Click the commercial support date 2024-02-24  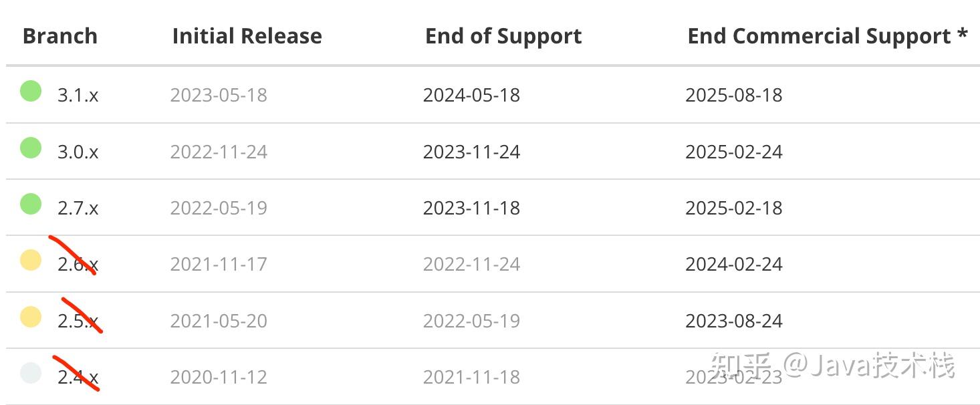pyautogui.click(x=733, y=265)
